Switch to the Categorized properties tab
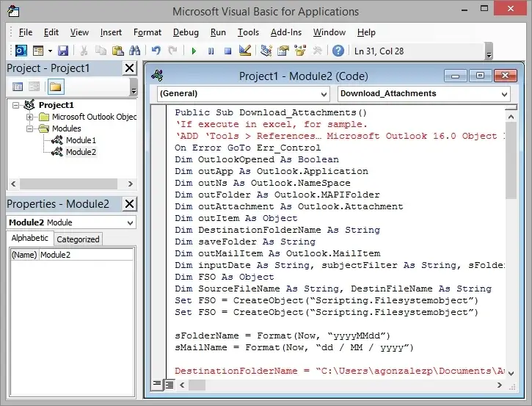Viewport: 532px width, 406px height. (x=78, y=239)
